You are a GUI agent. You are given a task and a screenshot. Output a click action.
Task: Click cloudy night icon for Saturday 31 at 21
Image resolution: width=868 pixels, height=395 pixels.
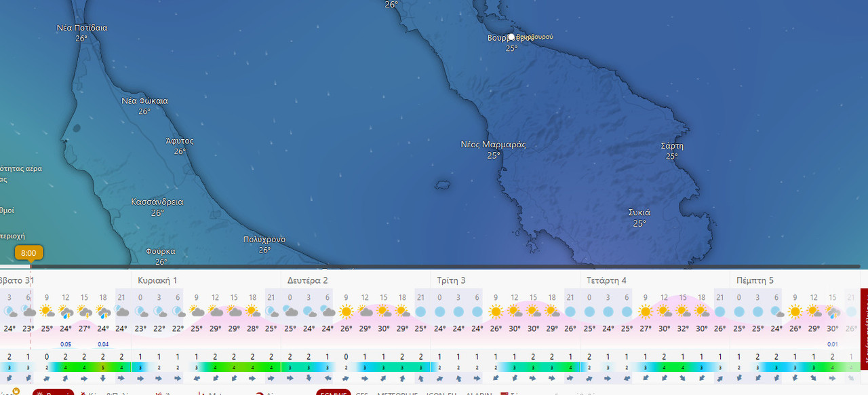pyautogui.click(x=122, y=312)
